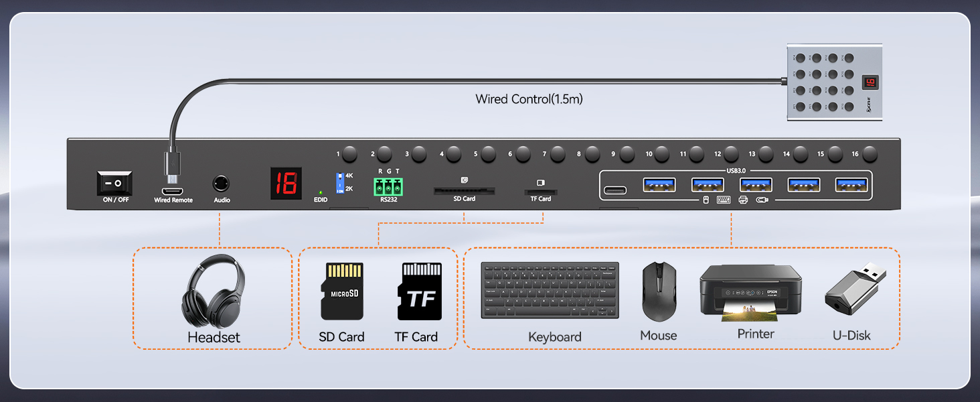
Task: Select input button 9
Action: [627, 154]
